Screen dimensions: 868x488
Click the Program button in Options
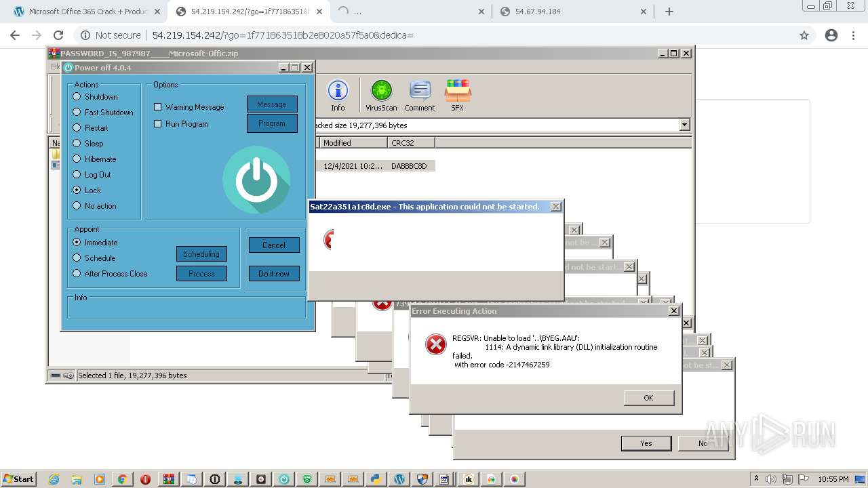272,123
